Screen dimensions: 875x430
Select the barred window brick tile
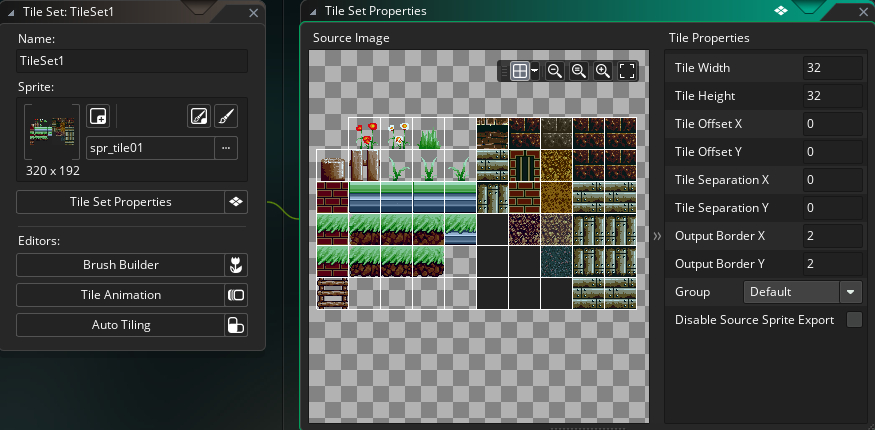525,165
